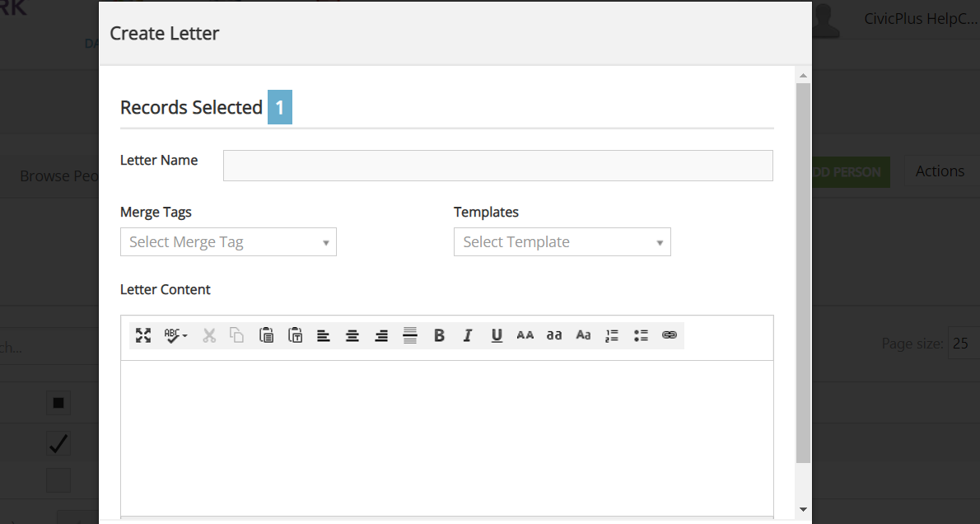Open the Select Merge Tag dropdown

[x=228, y=242]
